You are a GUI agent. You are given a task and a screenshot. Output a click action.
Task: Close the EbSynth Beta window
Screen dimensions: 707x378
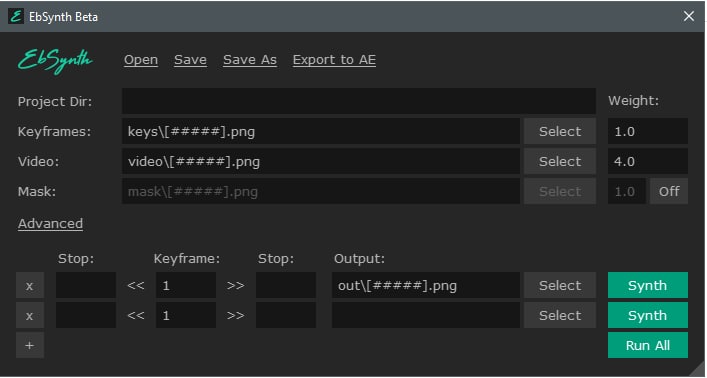pos(689,16)
